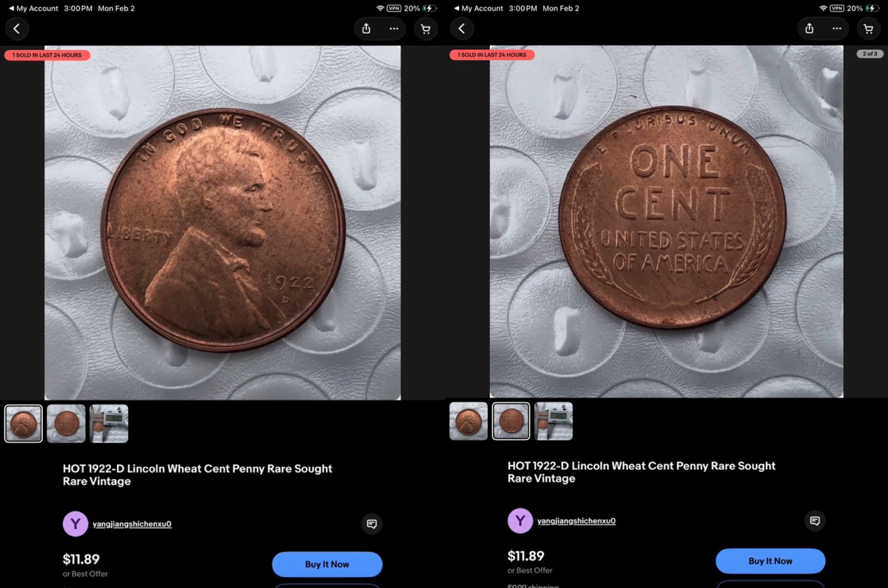
Task: Open seller profile yangjiangshichenxu0
Action: tap(132, 524)
